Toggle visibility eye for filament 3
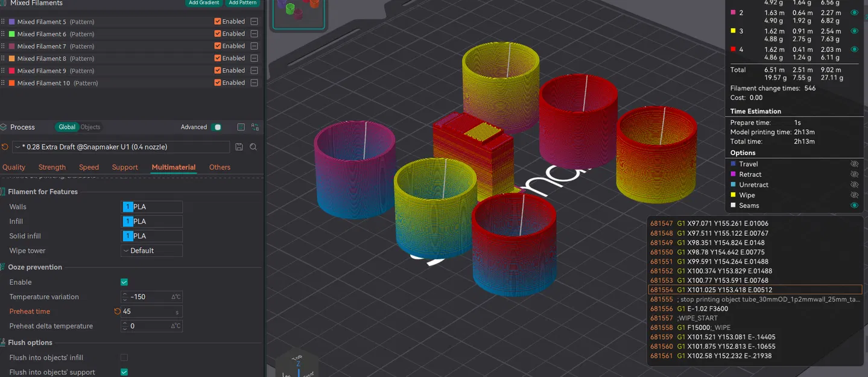 click(854, 31)
